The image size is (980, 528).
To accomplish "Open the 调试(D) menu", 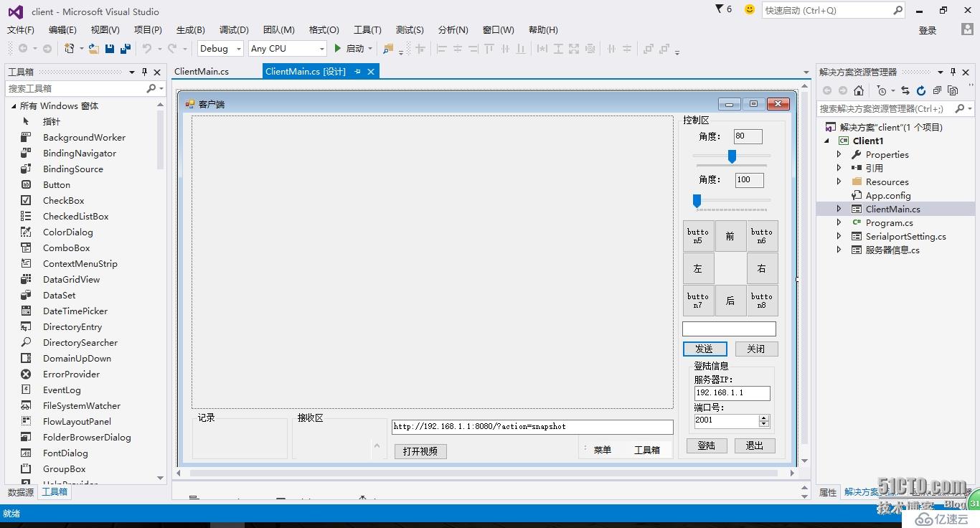I will [x=234, y=29].
